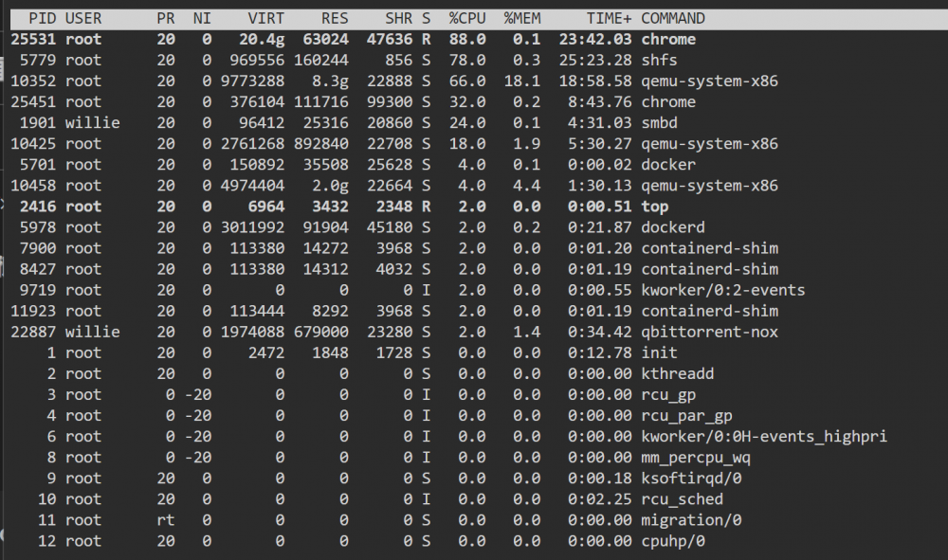This screenshot has height=560, width=948.
Task: Click the migration/0 command name
Action: [691, 520]
